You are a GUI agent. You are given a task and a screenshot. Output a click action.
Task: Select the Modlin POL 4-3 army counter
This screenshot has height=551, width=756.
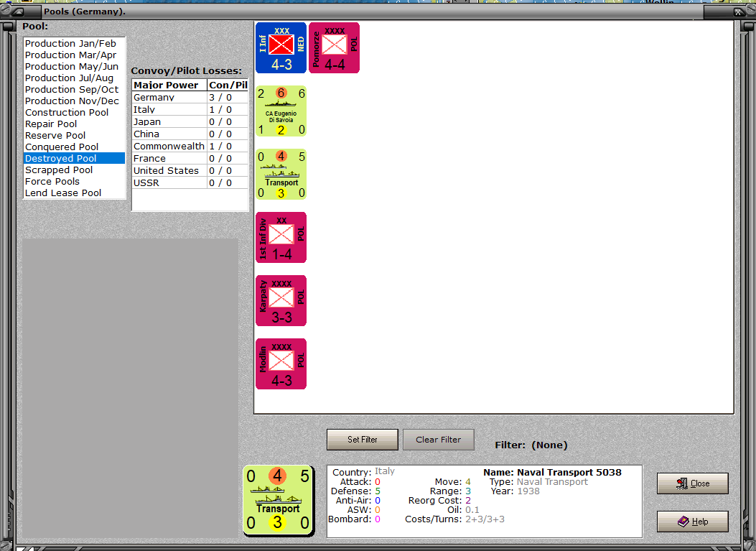[x=281, y=364]
